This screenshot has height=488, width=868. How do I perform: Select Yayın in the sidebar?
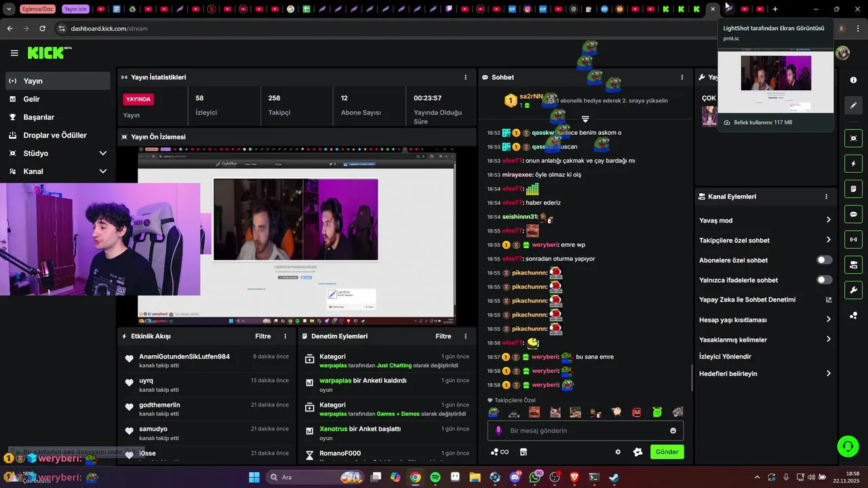click(58, 81)
